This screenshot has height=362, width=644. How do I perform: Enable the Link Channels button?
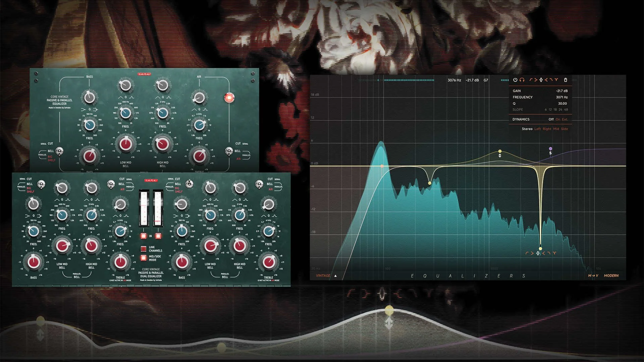click(x=144, y=249)
